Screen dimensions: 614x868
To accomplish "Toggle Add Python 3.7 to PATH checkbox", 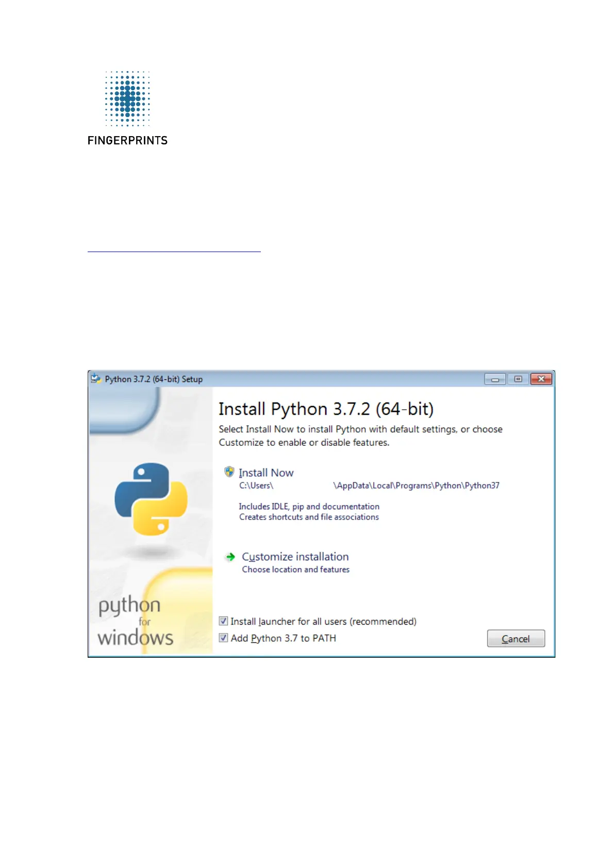I will [x=223, y=638].
